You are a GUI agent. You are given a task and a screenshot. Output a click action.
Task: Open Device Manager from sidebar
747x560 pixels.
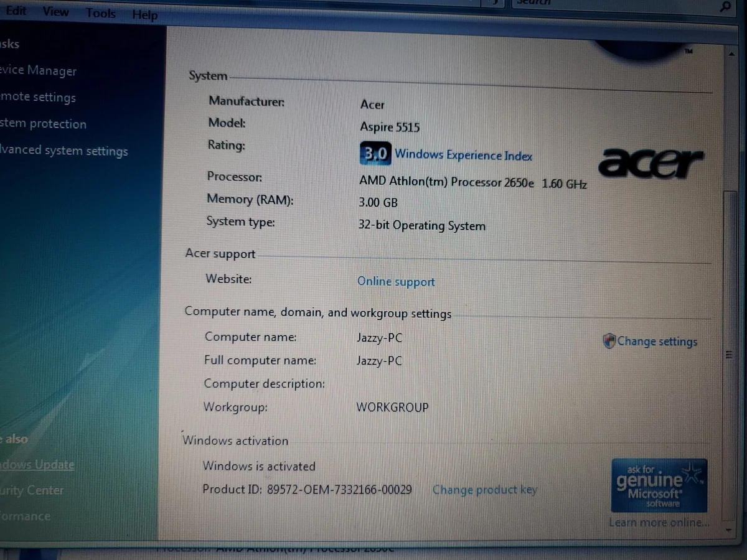tap(39, 70)
